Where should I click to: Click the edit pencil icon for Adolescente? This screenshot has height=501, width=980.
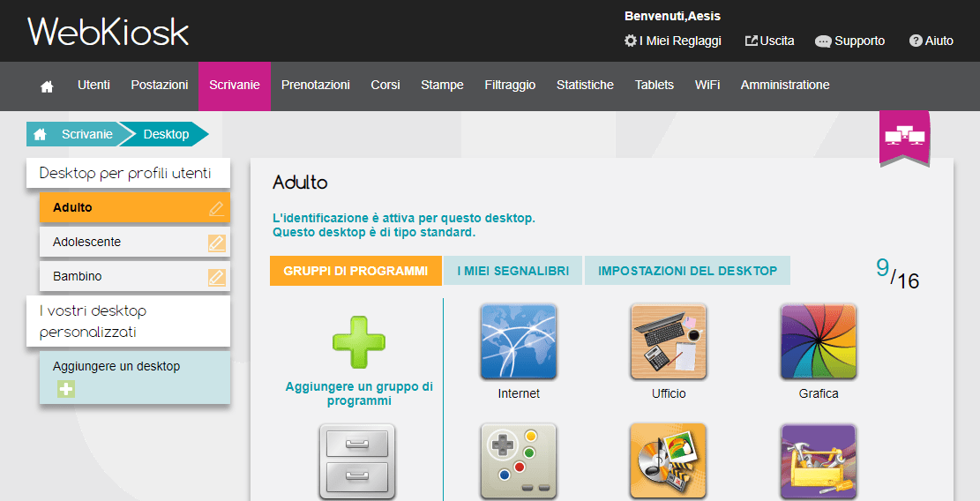tap(217, 243)
